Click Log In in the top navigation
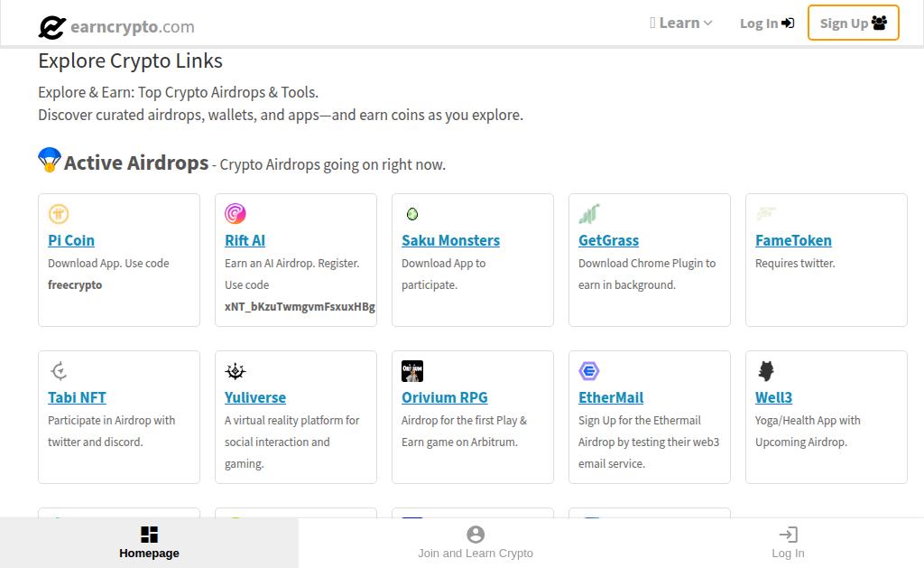The height and width of the screenshot is (568, 924). click(x=767, y=23)
